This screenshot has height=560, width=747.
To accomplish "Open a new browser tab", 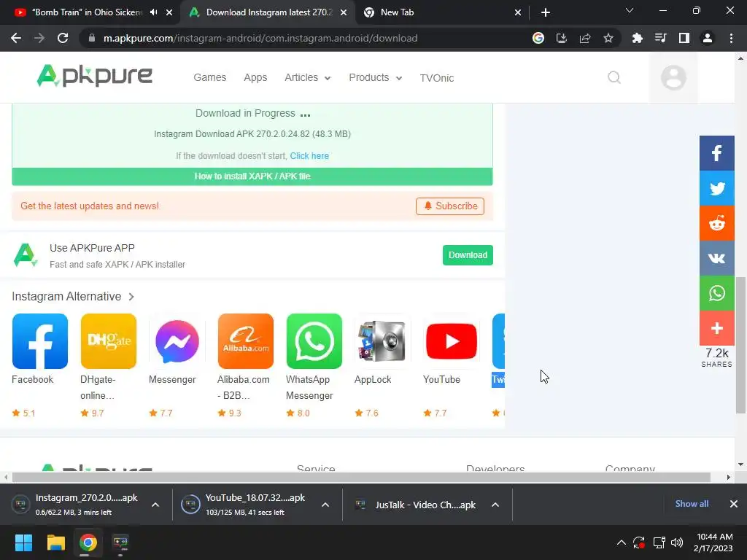I will coord(546,12).
